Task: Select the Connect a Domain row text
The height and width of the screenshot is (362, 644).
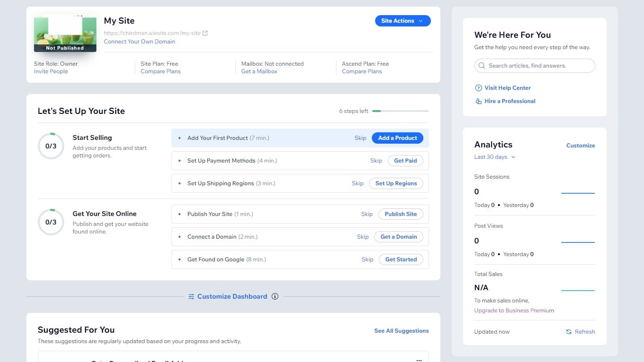Action: click(223, 237)
